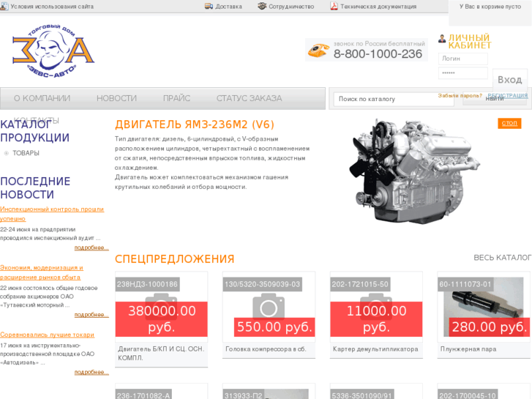
Task: Click the 8-800-1000-236 phone number
Action: pyautogui.click(x=378, y=54)
